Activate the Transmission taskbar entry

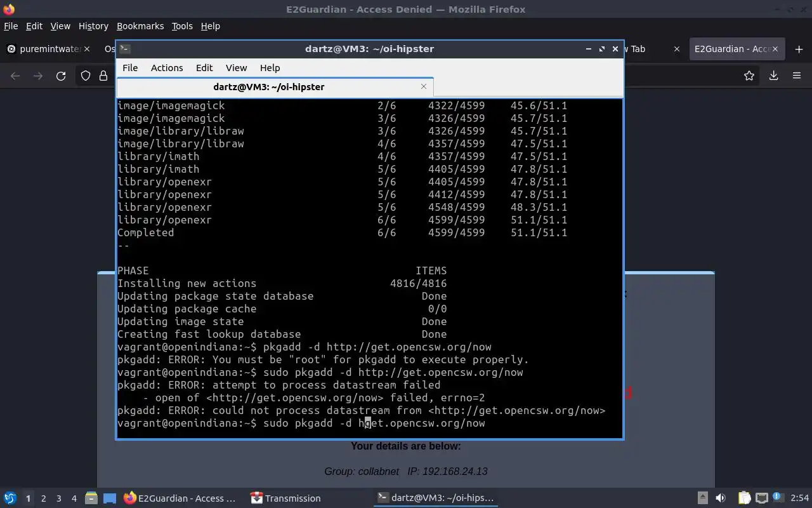285,498
